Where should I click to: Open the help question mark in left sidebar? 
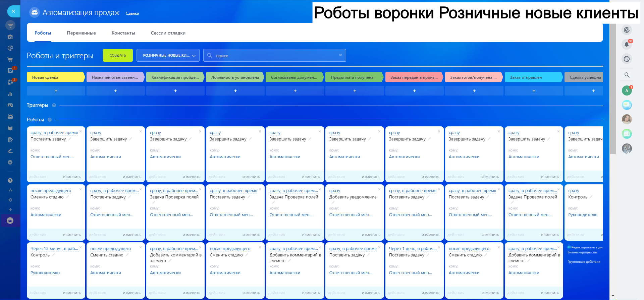pos(10,181)
